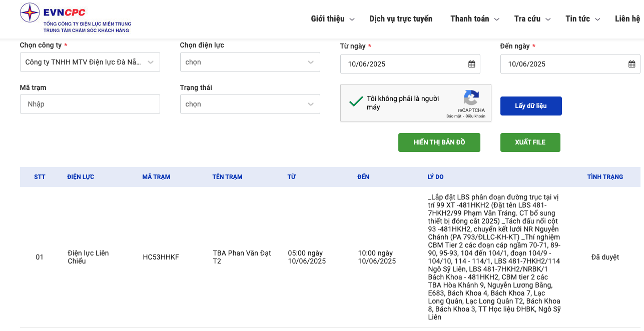
Task: Click the HIỂN THỊ BẢN ĐỒ button
Action: [439, 142]
